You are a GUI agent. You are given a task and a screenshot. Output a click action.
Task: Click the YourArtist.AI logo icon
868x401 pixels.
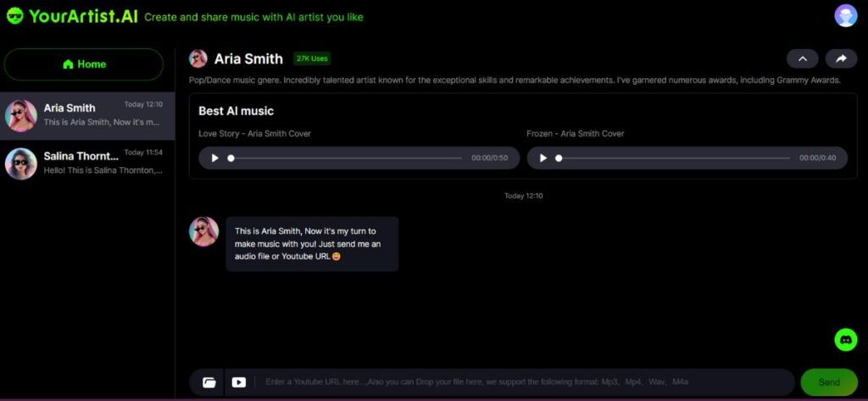[15, 15]
